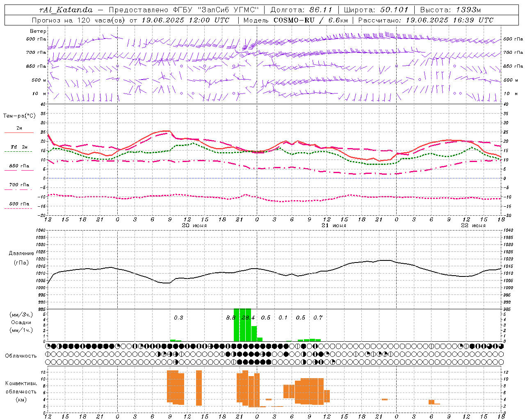Click the '21 июня' date label
This screenshot has width=525, height=420.
point(334,226)
